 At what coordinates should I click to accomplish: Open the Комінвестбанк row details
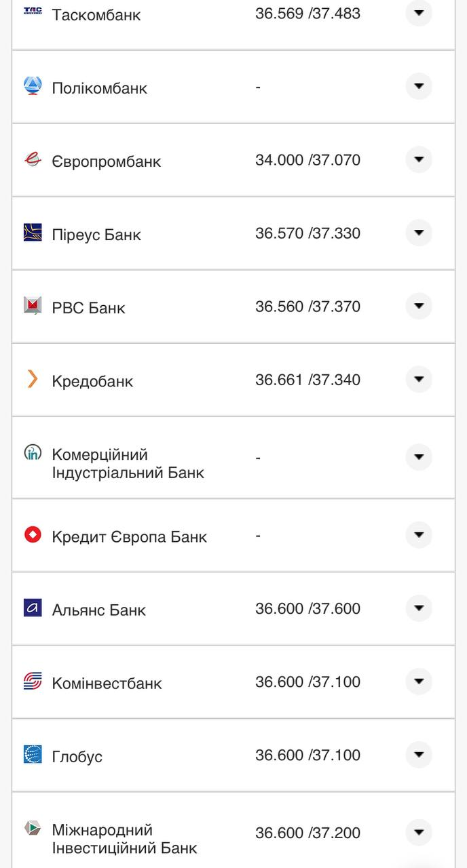point(419,682)
